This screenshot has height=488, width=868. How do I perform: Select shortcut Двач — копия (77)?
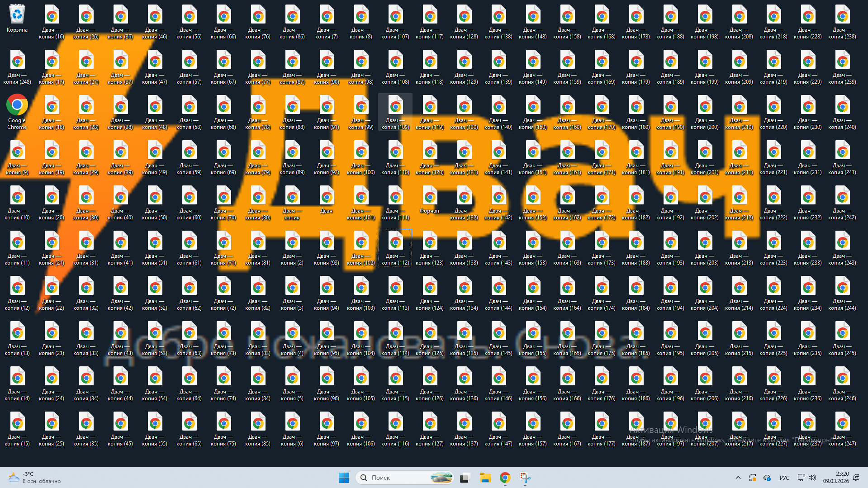pos(258,67)
